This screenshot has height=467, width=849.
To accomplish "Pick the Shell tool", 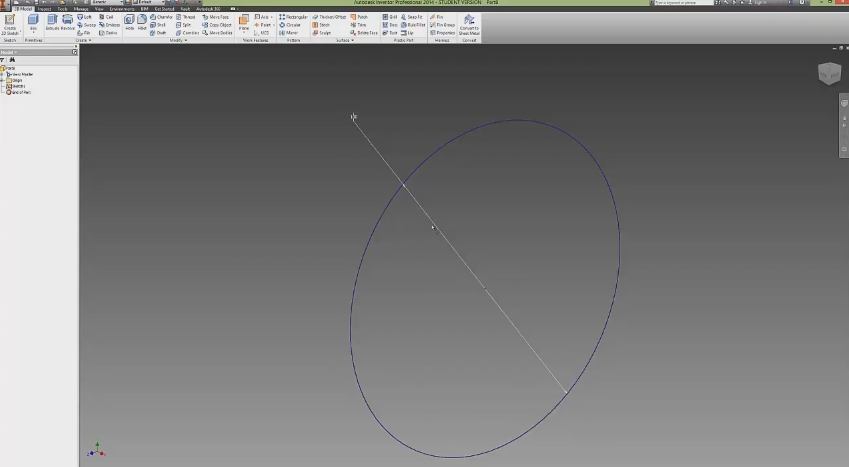I will coord(158,25).
